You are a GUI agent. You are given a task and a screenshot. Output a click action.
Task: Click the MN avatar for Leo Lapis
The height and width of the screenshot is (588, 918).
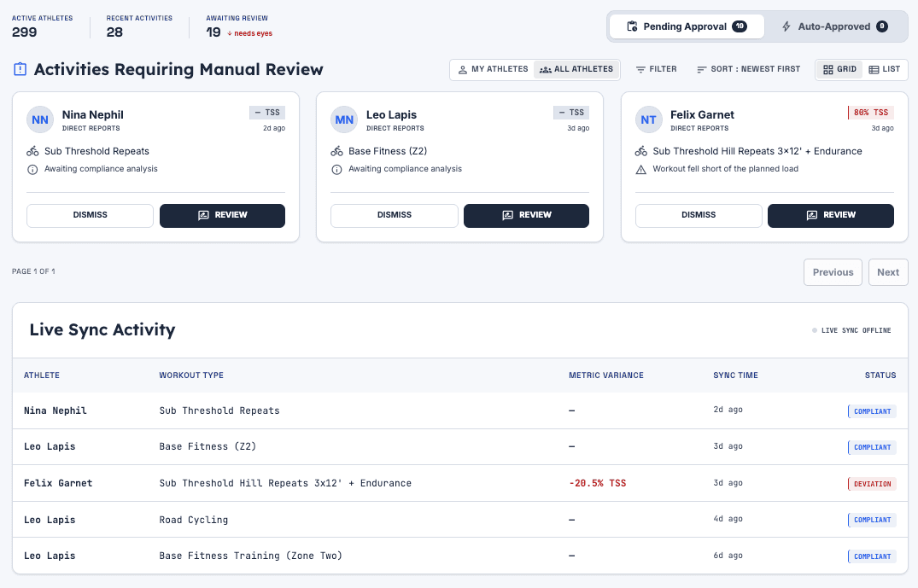(x=344, y=120)
